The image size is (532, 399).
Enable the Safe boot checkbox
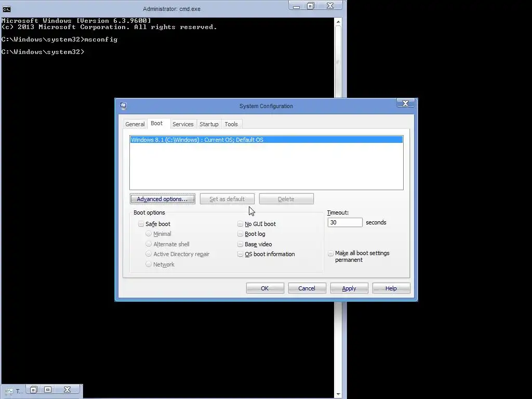pyautogui.click(x=141, y=224)
